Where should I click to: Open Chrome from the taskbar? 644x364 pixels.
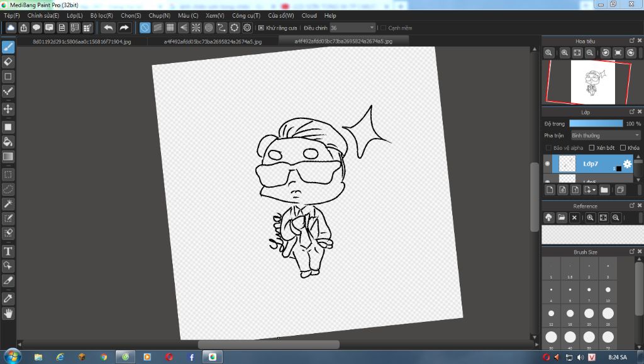click(104, 357)
